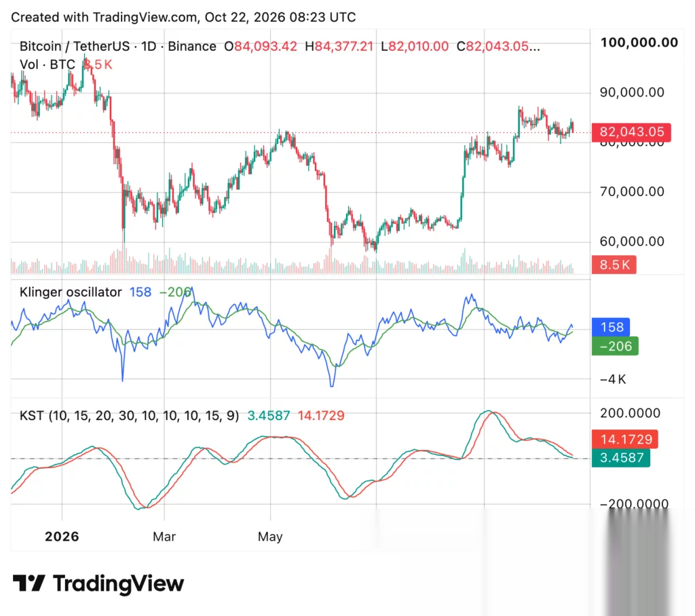This screenshot has width=695, height=616.
Task: Click the TradingView logo icon
Action: click(29, 583)
